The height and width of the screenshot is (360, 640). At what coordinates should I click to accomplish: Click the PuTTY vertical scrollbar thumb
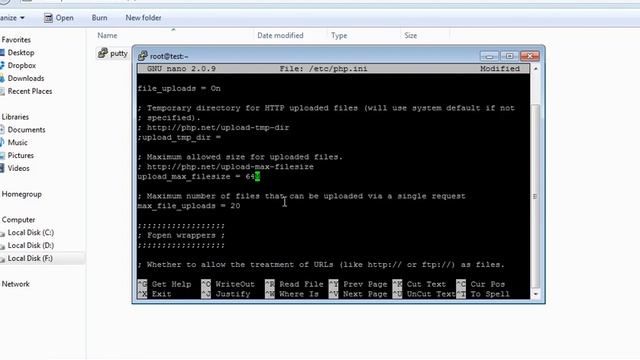coord(536,196)
